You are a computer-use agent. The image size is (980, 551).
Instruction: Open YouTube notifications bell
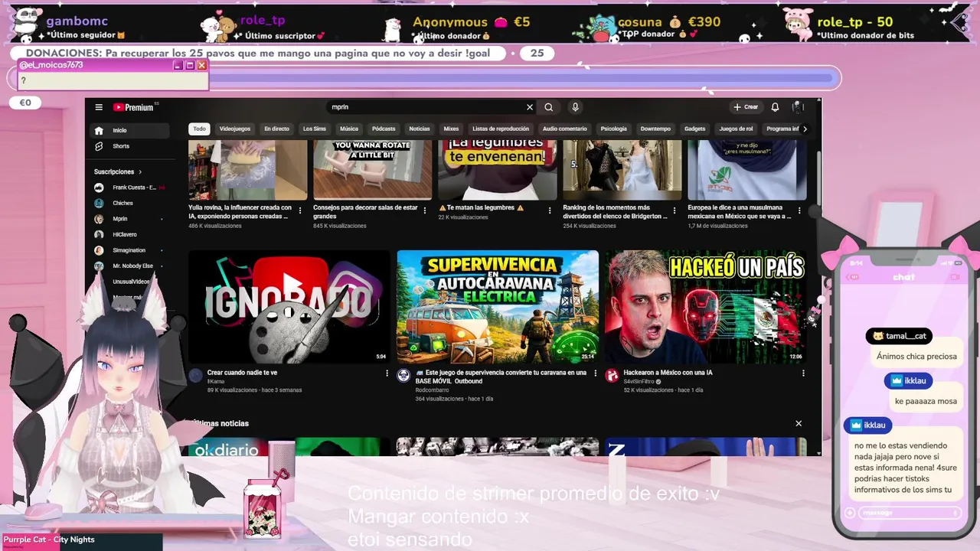tap(775, 107)
